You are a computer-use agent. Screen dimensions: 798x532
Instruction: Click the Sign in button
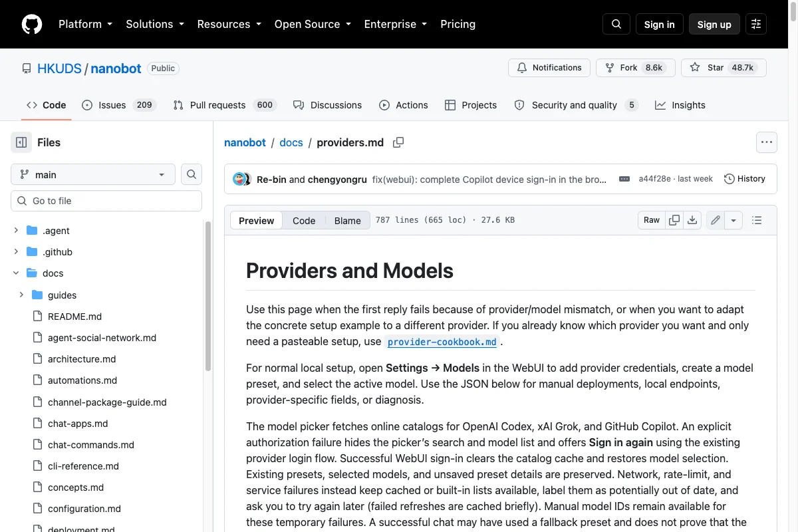coord(659,24)
